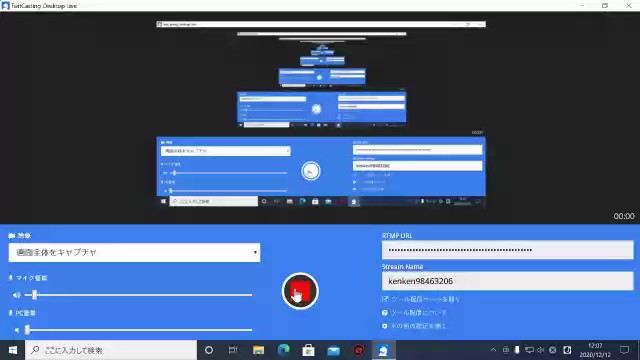640x360 pixels.
Task: Click the Cortana circle icon in taskbar
Action: coord(209,350)
